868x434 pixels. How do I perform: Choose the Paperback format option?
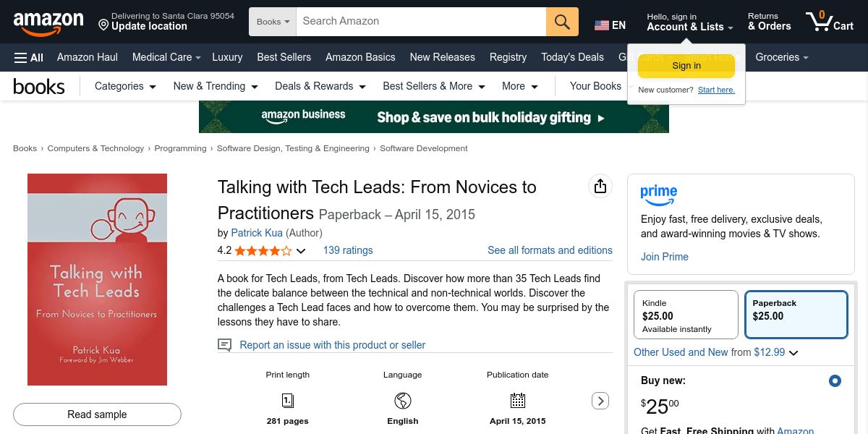[796, 315]
